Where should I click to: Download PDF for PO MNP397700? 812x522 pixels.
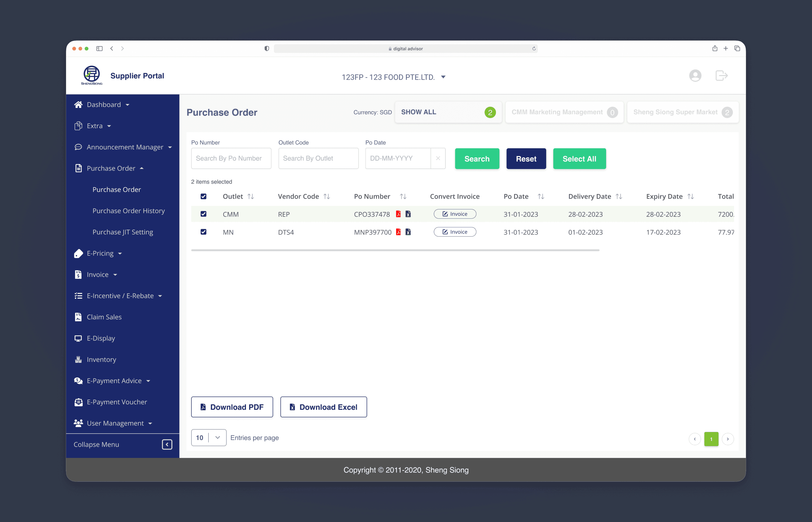pos(398,232)
